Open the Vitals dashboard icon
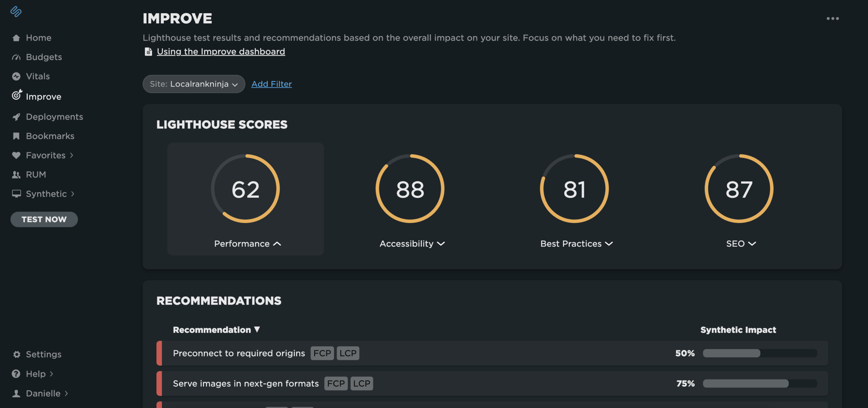868x408 pixels. pyautogui.click(x=16, y=76)
